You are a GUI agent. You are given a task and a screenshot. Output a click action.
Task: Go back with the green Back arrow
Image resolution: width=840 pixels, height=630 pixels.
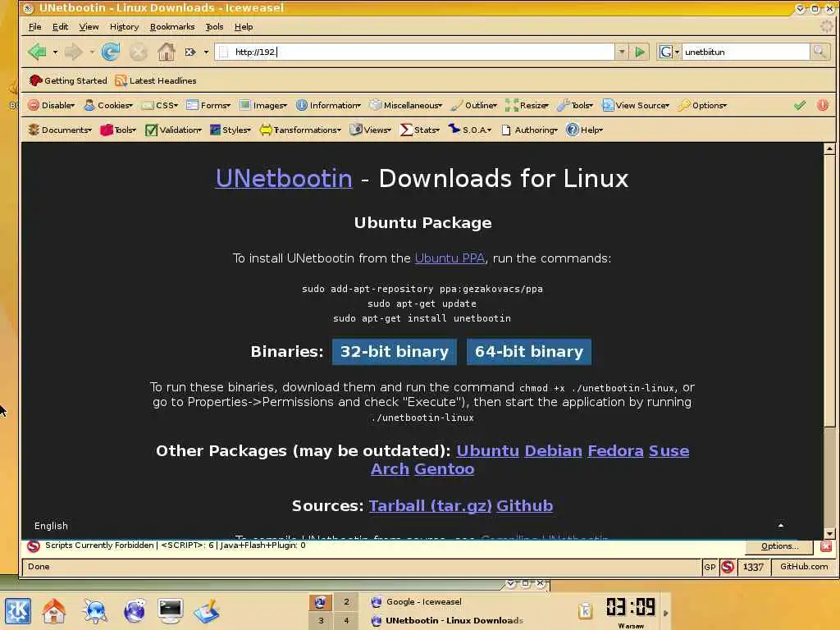click(x=38, y=52)
